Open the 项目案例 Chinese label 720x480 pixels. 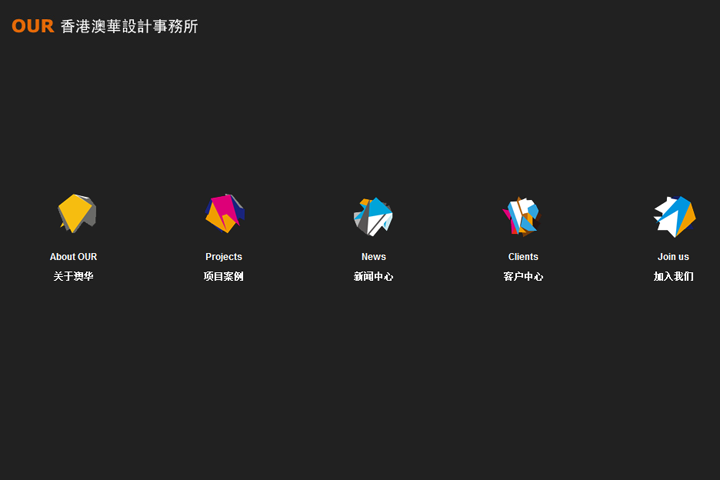pos(223,277)
